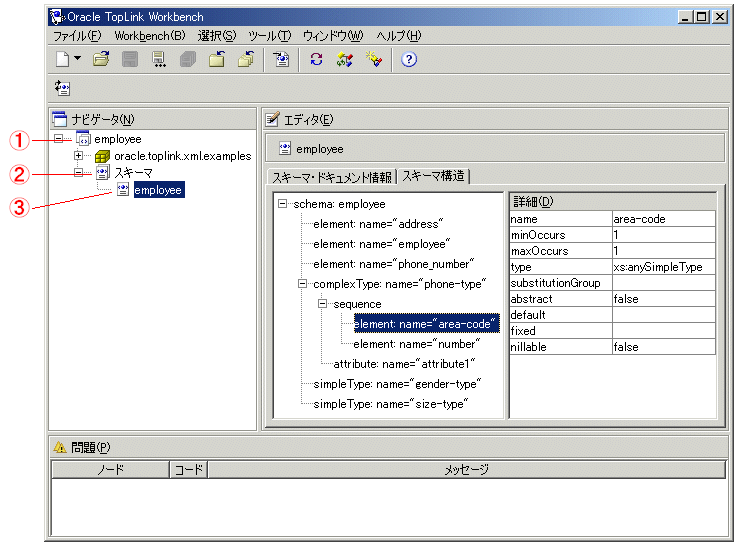Click the empty fixed value cell
The image size is (736, 545).
(663, 330)
